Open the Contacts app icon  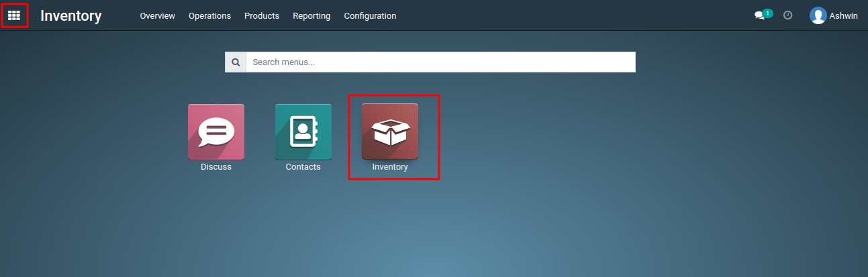point(303,131)
